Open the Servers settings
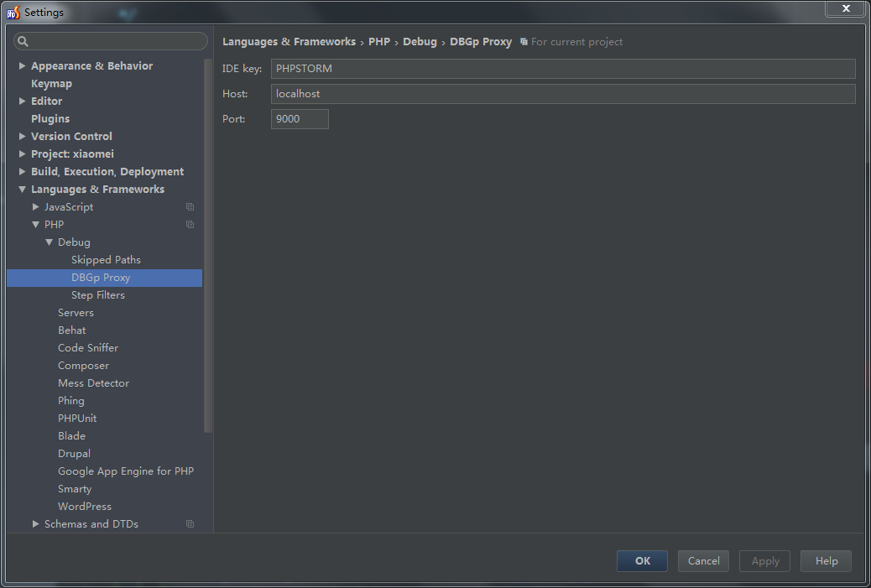The width and height of the screenshot is (871, 588). 76,313
